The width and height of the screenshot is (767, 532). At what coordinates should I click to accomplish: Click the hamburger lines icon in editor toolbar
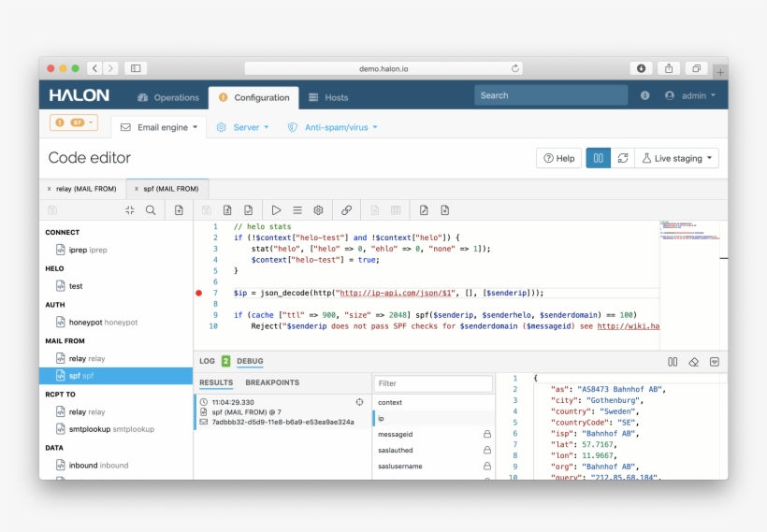297,210
